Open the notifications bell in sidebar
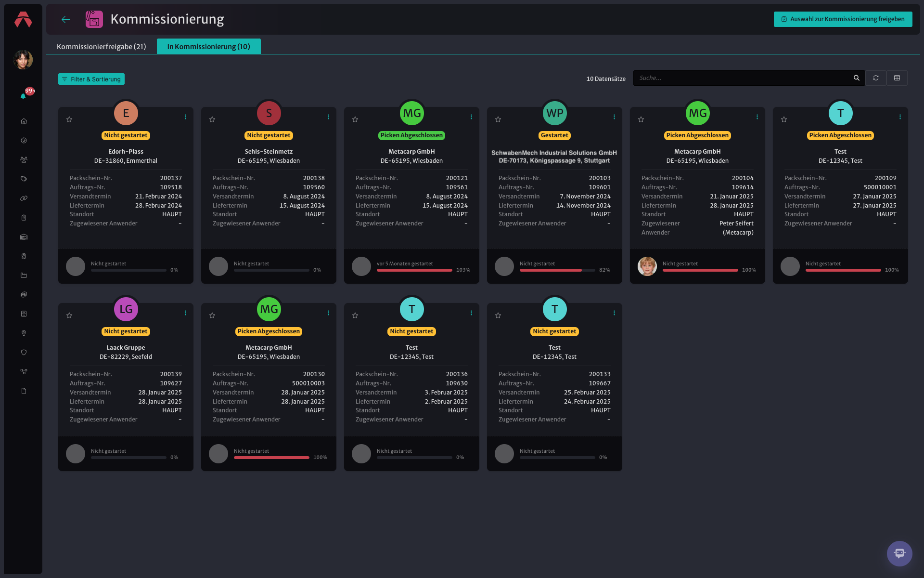The width and height of the screenshot is (924, 578). (x=23, y=96)
